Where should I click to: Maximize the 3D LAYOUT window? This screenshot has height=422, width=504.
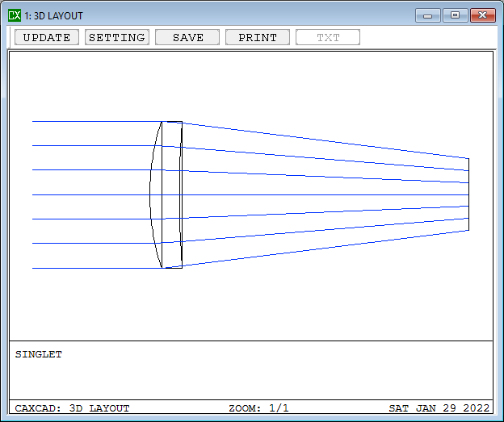456,15
